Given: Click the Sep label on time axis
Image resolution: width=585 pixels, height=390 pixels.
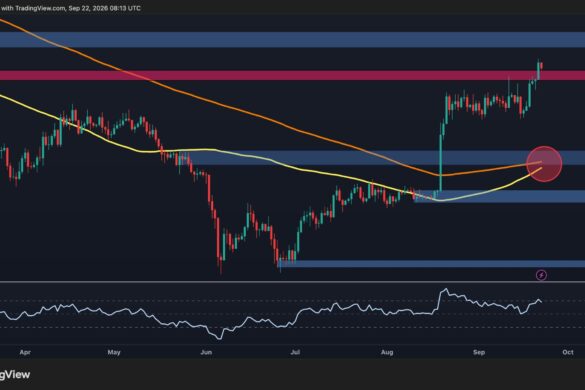Looking at the screenshot, I should [x=479, y=352].
